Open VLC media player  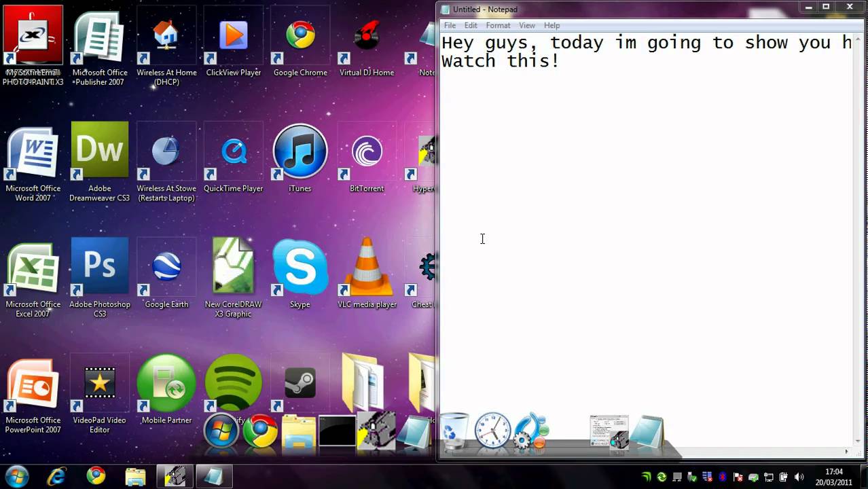(367, 266)
